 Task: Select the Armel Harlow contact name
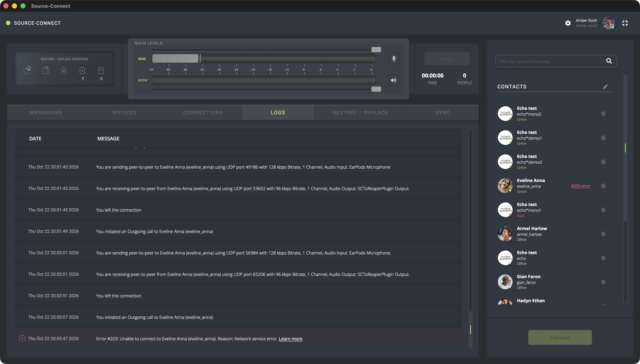pos(532,228)
